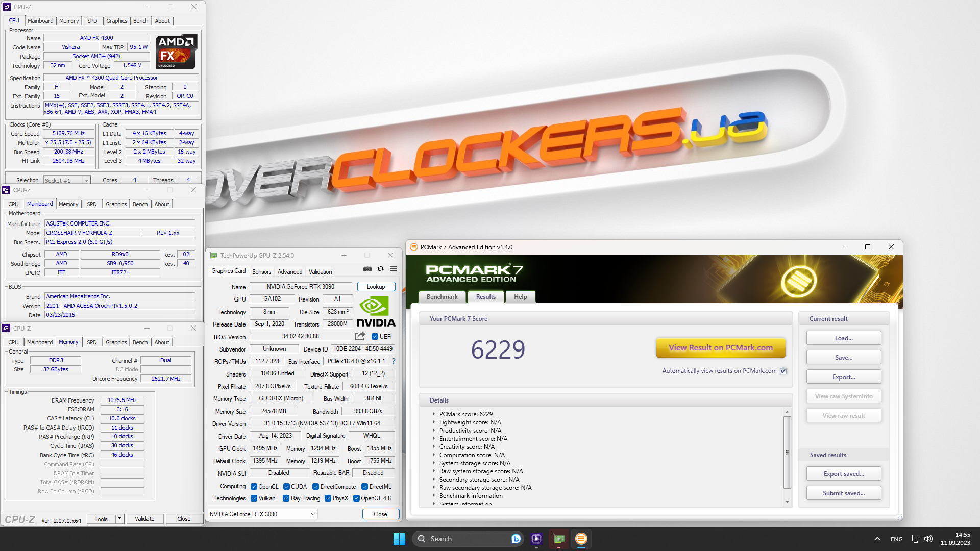This screenshot has width=980, height=551.
Task: Click the AMD FX logo in CPU-Z
Action: click(176, 52)
